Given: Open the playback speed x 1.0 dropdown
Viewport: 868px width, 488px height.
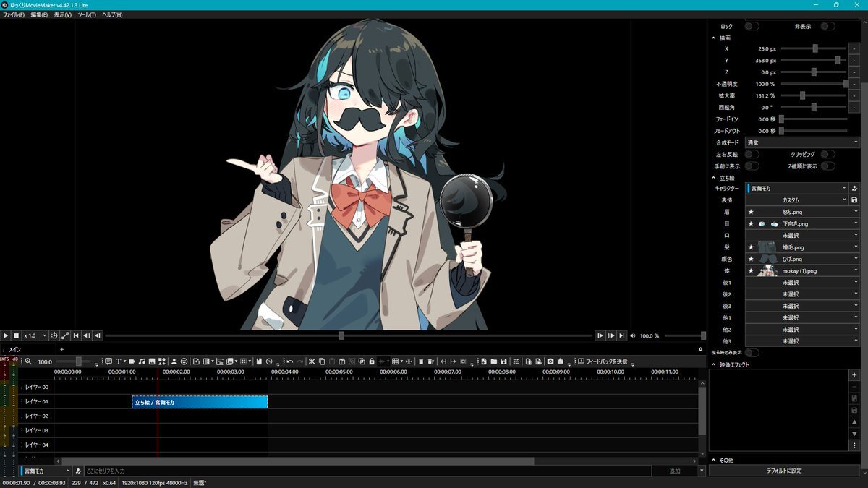Looking at the screenshot, I should 35,335.
